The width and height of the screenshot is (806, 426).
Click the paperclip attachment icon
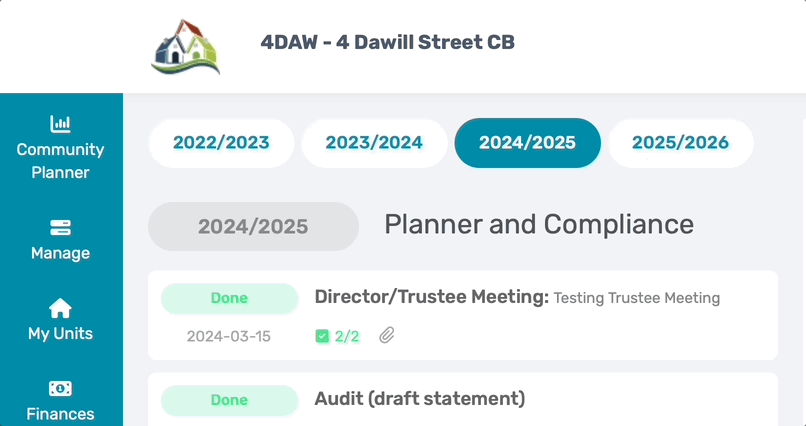tap(387, 336)
